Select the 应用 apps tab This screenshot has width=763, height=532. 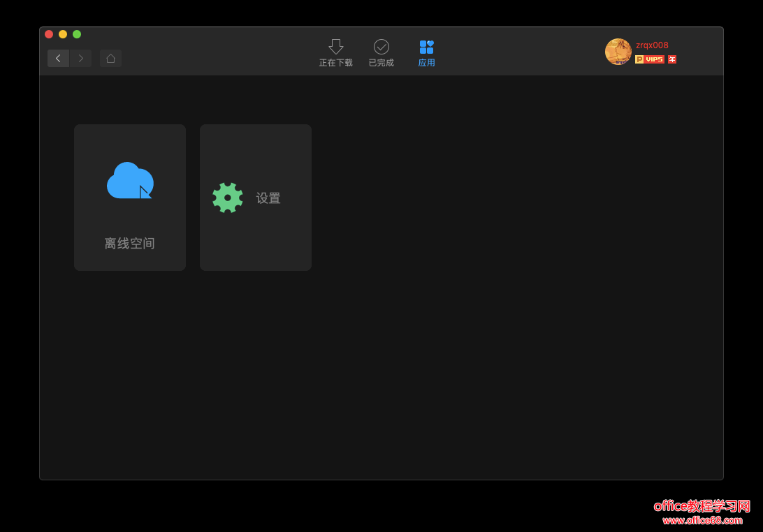(x=426, y=53)
